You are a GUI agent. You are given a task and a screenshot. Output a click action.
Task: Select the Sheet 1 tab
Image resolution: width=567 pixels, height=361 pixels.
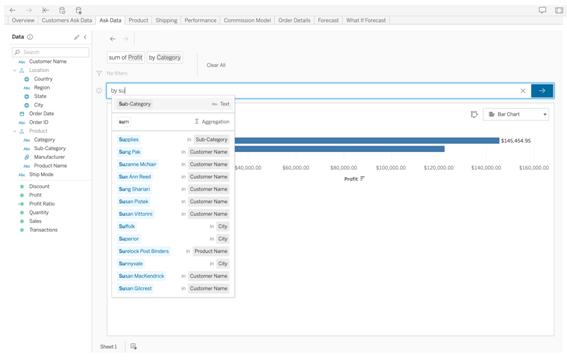pyautogui.click(x=108, y=347)
